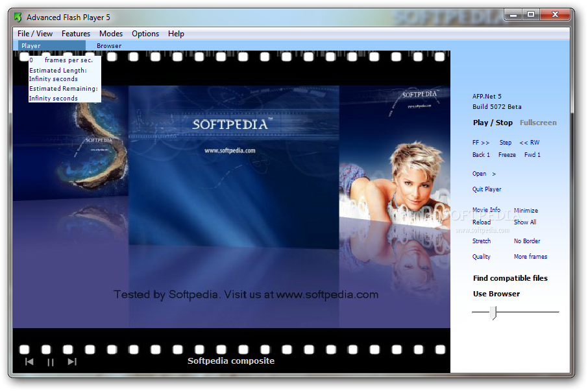
Task: Click the Minimize link in side panel
Action: click(x=526, y=211)
